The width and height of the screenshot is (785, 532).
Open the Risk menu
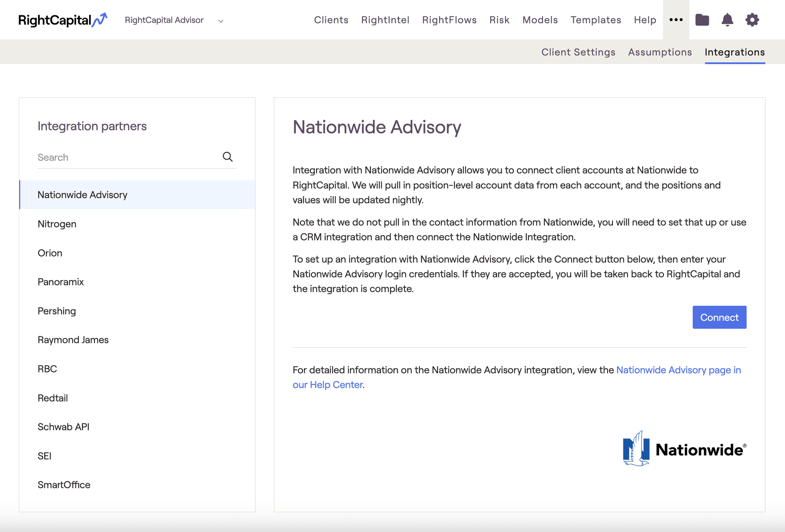point(499,20)
